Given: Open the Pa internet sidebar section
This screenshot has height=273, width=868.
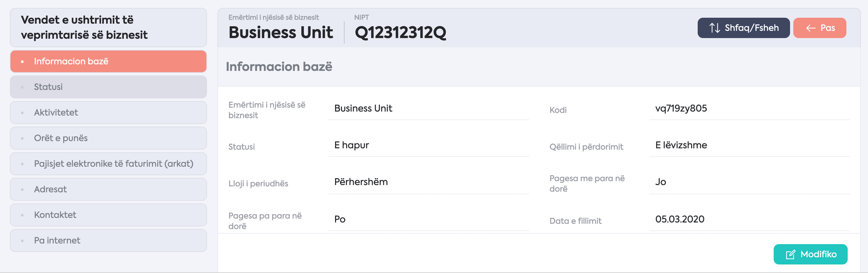Looking at the screenshot, I should [108, 241].
